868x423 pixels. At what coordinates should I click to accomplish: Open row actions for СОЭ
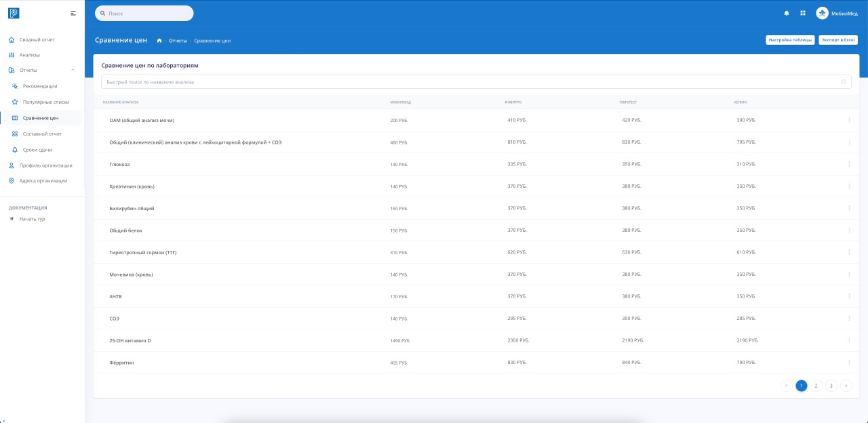[849, 319]
